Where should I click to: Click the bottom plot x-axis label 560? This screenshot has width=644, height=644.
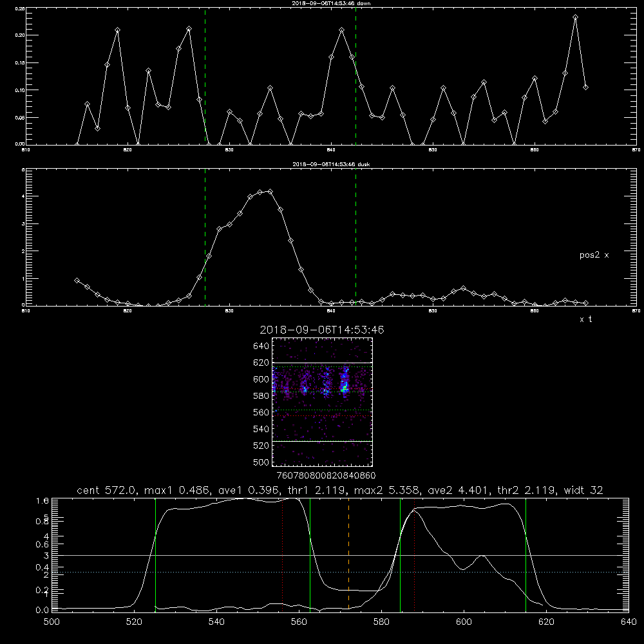[299, 622]
